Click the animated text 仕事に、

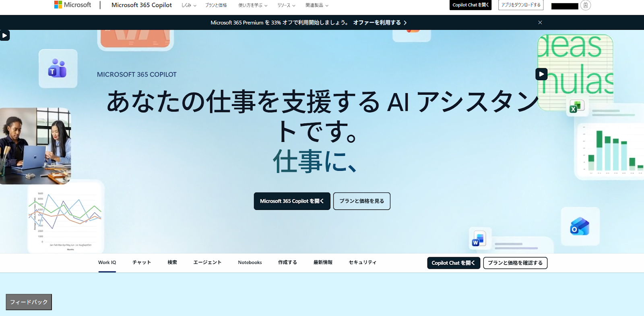tap(315, 162)
